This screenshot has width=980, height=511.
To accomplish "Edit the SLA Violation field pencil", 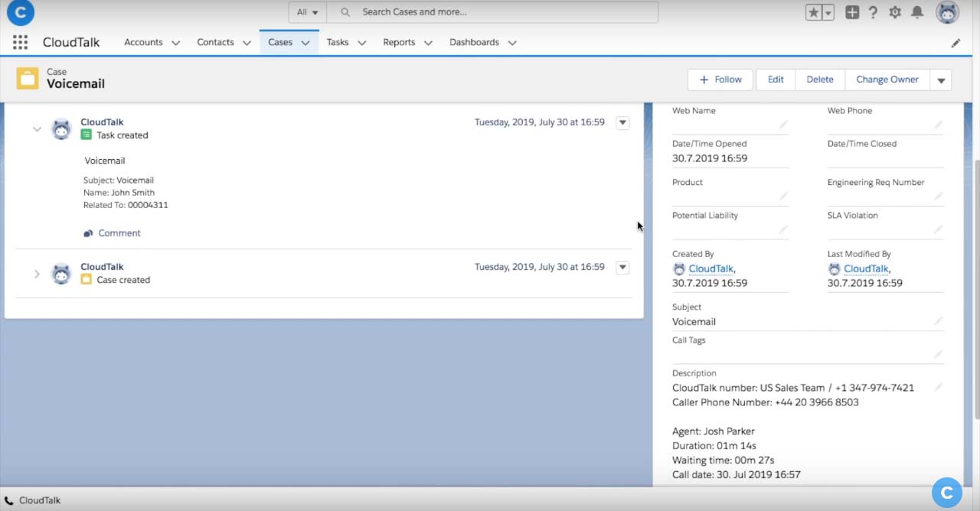I will point(938,229).
